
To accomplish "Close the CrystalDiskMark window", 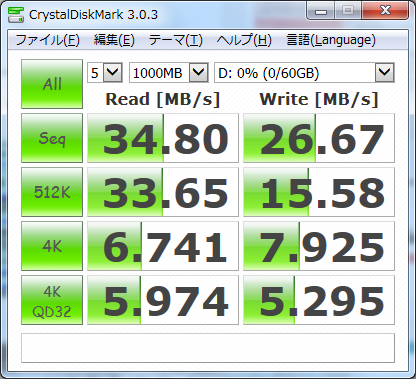I will [x=385, y=11].
